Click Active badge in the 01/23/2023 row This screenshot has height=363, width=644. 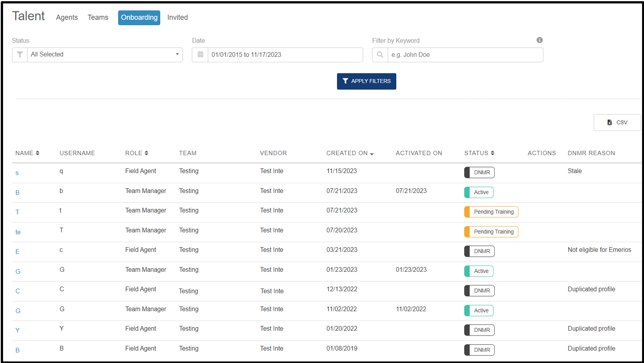click(x=479, y=271)
